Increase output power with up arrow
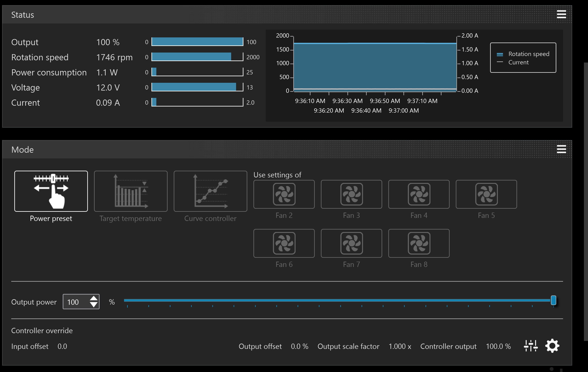 [94, 298]
